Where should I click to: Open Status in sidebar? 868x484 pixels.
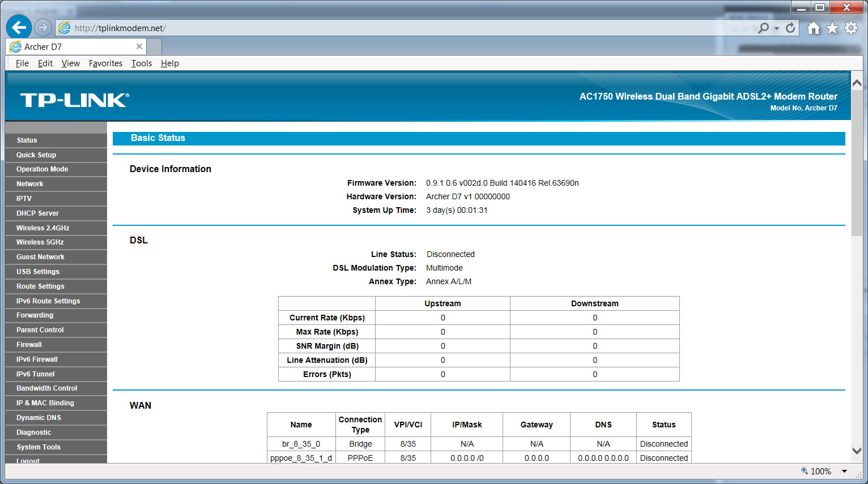pyautogui.click(x=56, y=140)
